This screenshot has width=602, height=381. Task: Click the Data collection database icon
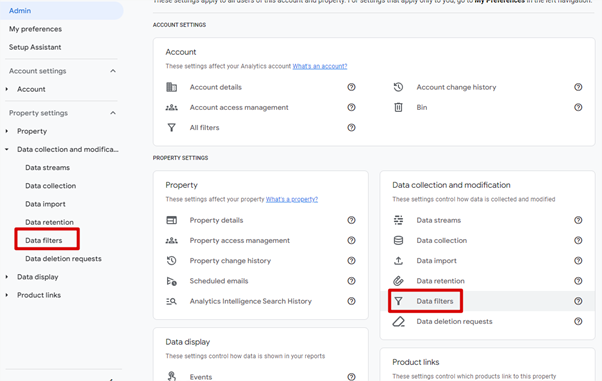[398, 240]
